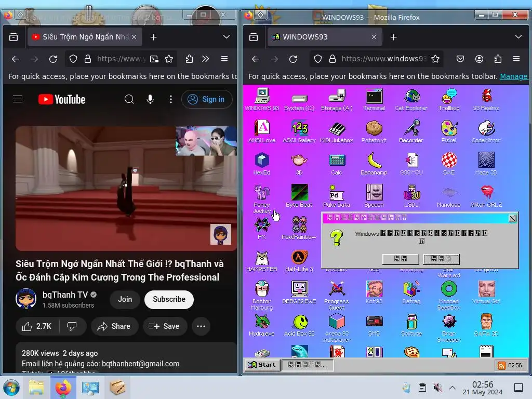Image resolution: width=532 pixels, height=399 pixels.
Task: Open ASCII Gallery icon
Action: (x=299, y=131)
